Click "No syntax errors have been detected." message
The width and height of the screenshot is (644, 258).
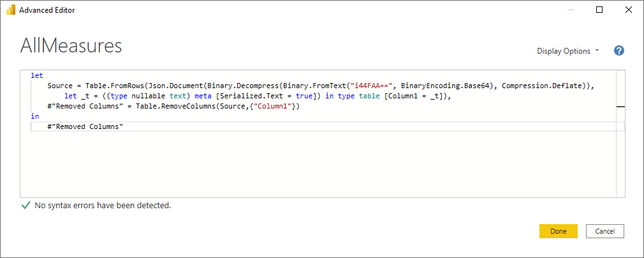pos(103,205)
